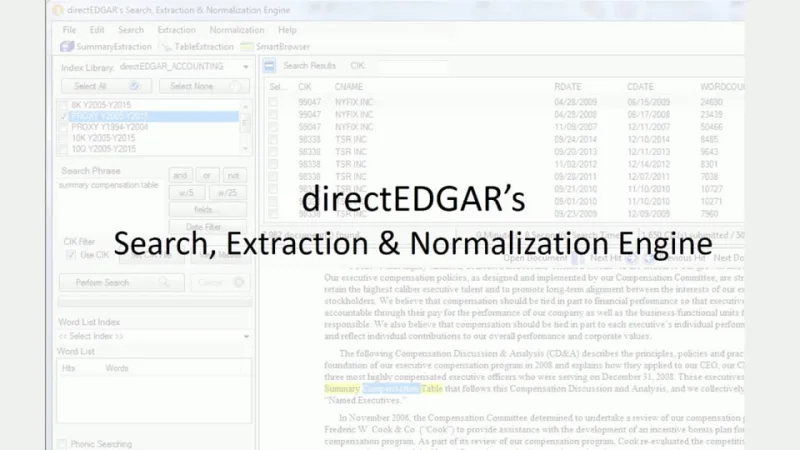Open the Search menu
This screenshot has height=450, width=800.
[131, 30]
